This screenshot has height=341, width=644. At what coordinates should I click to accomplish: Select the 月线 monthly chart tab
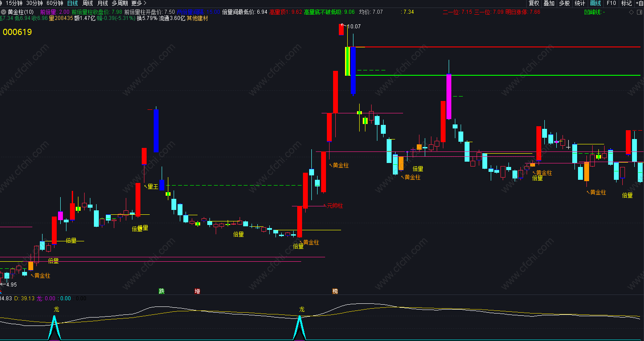(103, 3)
